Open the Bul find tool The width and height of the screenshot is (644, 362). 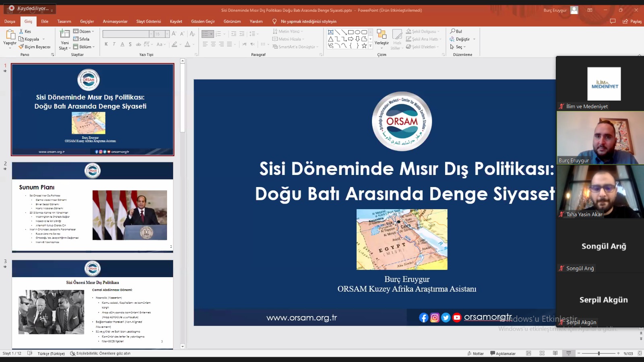click(x=456, y=31)
